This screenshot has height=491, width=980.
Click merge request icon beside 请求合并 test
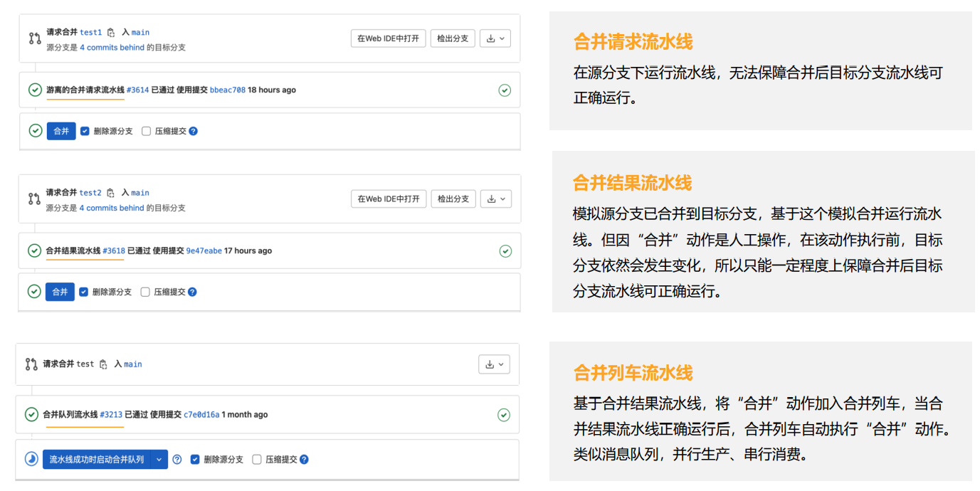31,364
